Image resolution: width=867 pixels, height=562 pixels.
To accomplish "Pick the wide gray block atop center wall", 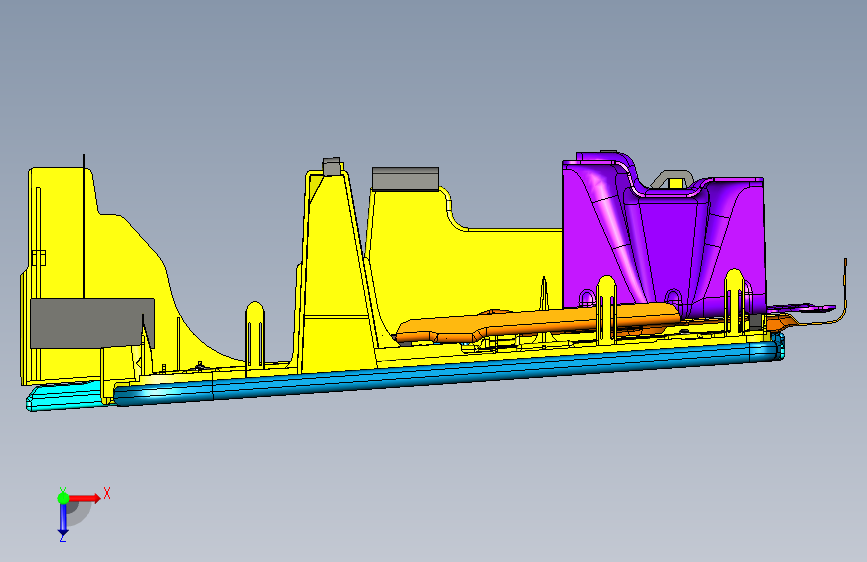I will point(405,179).
